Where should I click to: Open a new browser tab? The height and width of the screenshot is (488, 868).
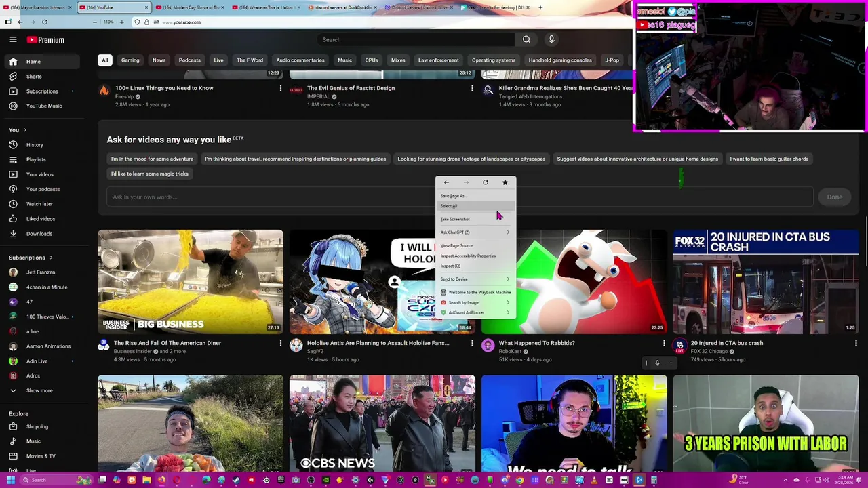(x=540, y=7)
